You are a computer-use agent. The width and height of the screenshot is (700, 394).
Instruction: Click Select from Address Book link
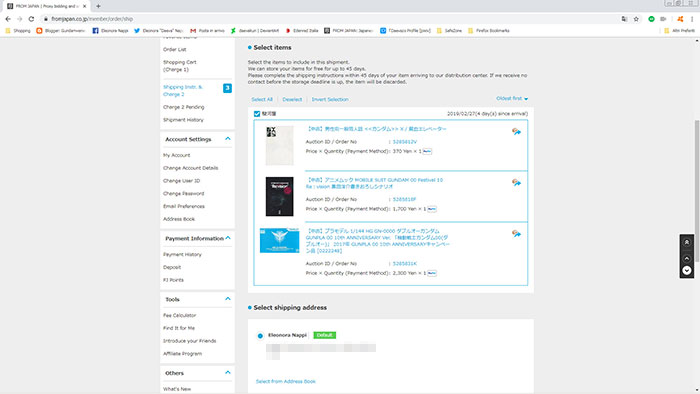286,382
